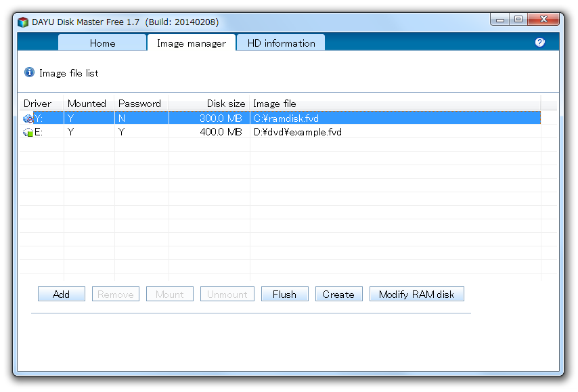This screenshot has width=578, height=392.
Task: Click the E: driver letter cell
Action: click(x=39, y=132)
